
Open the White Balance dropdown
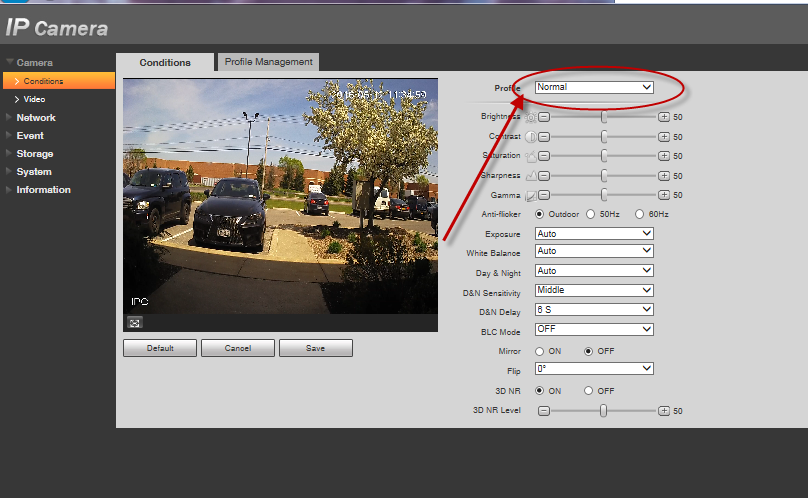point(594,251)
